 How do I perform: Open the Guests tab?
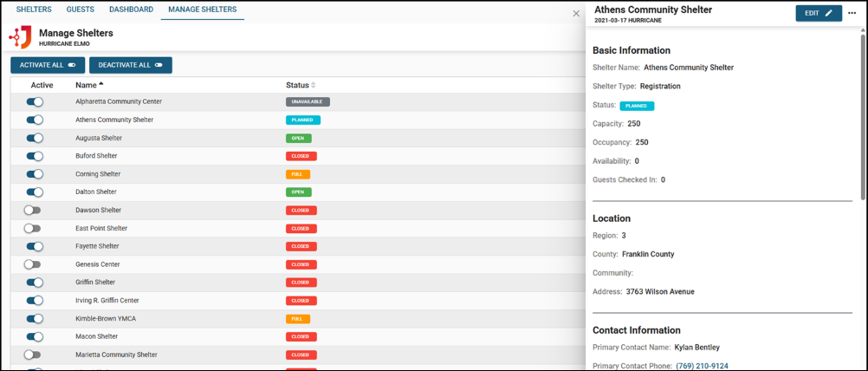81,10
